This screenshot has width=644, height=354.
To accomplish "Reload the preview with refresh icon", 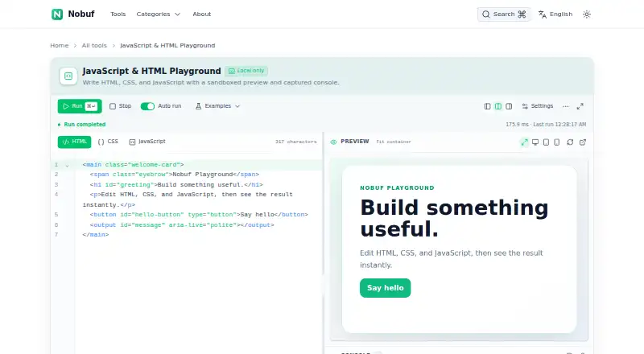I will [570, 142].
